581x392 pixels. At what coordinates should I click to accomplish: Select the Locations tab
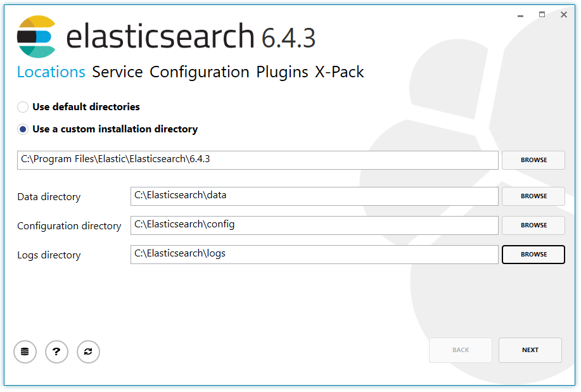pos(51,72)
